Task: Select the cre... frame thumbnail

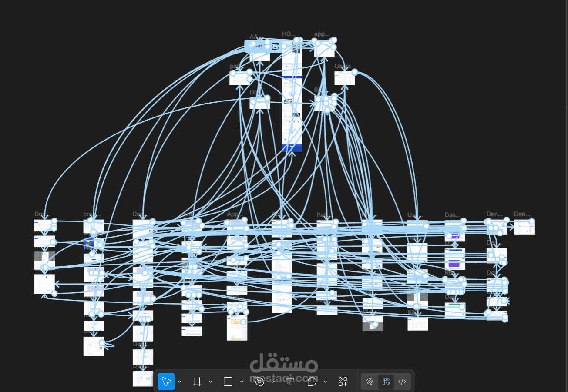Action: [94, 227]
